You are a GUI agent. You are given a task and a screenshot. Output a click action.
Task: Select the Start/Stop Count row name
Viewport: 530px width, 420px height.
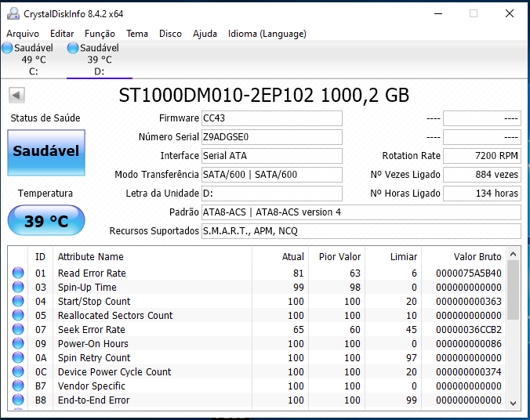tap(94, 302)
